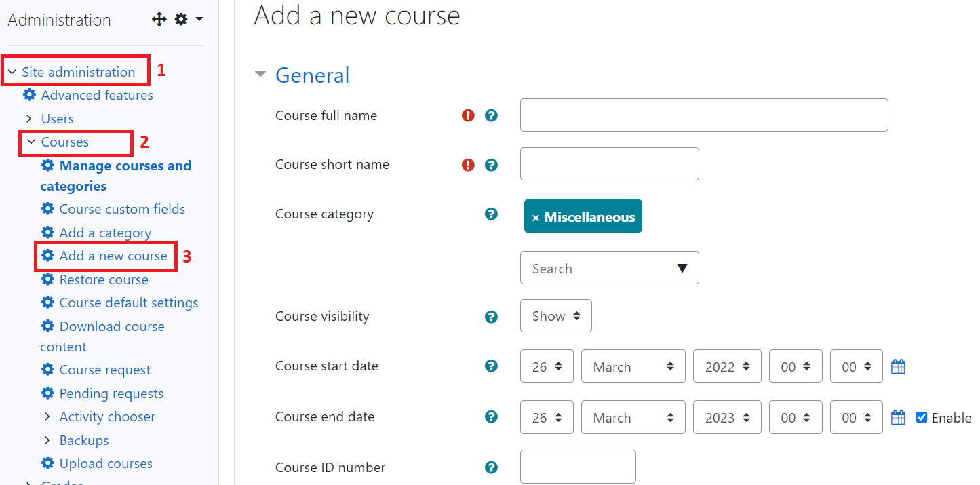Expand the Users tree item
The width and height of the screenshot is (980, 485).
tap(29, 119)
